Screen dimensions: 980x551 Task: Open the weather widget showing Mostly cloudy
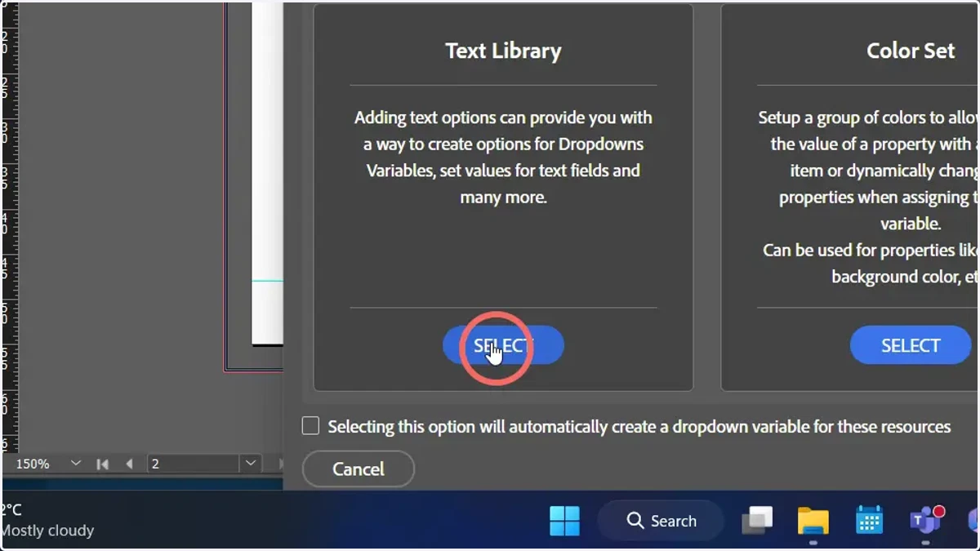[x=47, y=521]
